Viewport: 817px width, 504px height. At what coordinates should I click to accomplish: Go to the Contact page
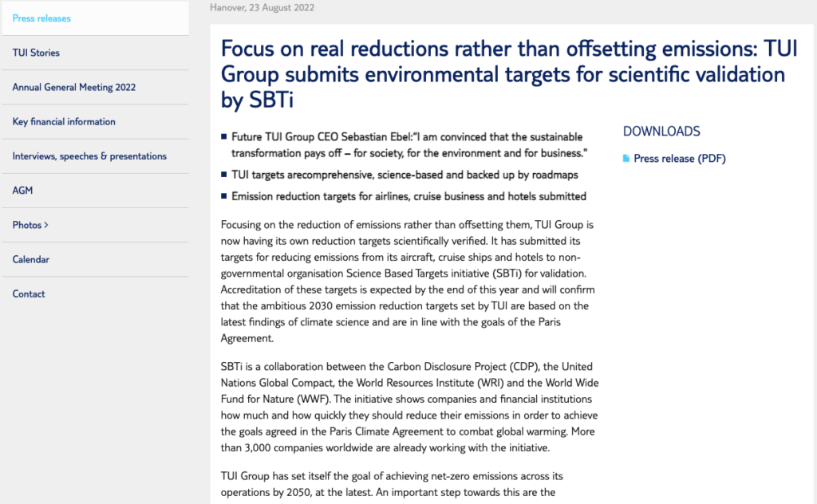[x=29, y=293]
